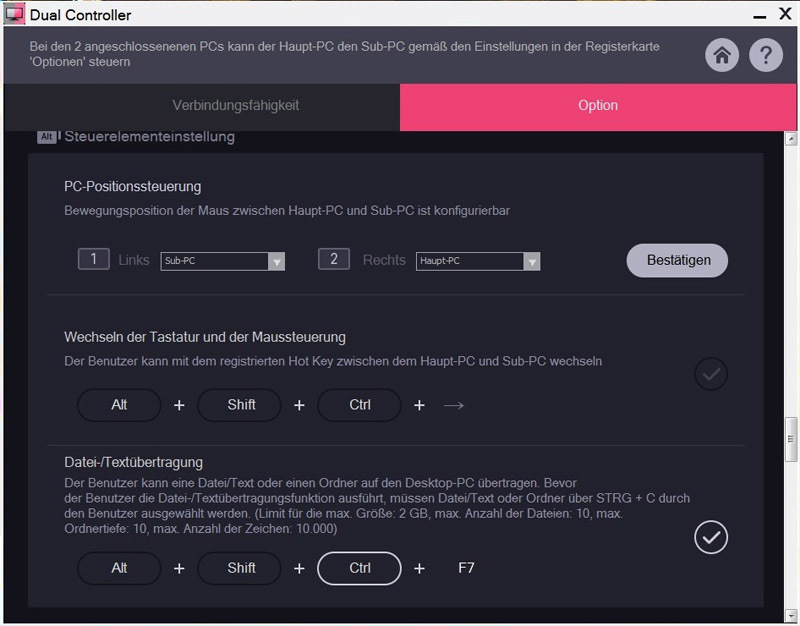Click the number 2 position badge

click(x=334, y=259)
